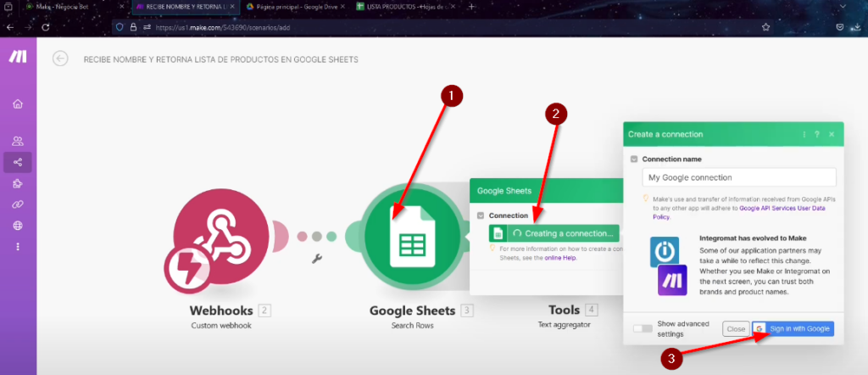Image resolution: width=868 pixels, height=375 pixels.
Task: Open the Create a connection options dots
Action: point(804,134)
